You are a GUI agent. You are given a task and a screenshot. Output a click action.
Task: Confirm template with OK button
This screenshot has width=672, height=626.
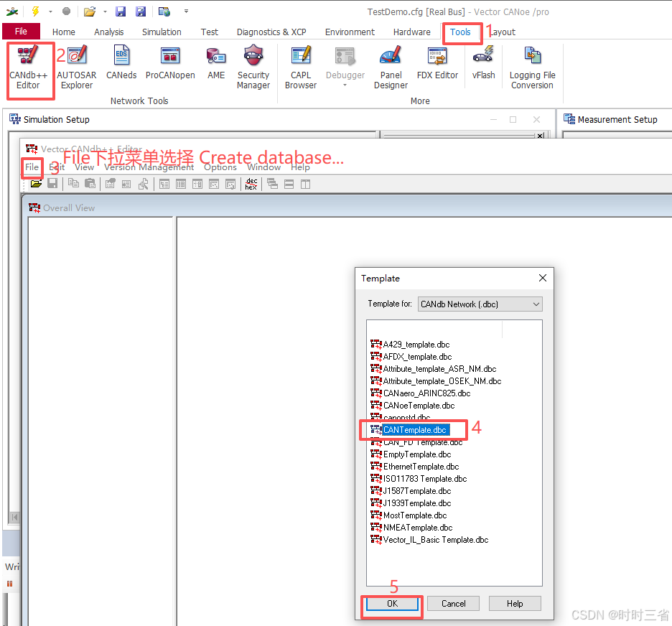(392, 604)
